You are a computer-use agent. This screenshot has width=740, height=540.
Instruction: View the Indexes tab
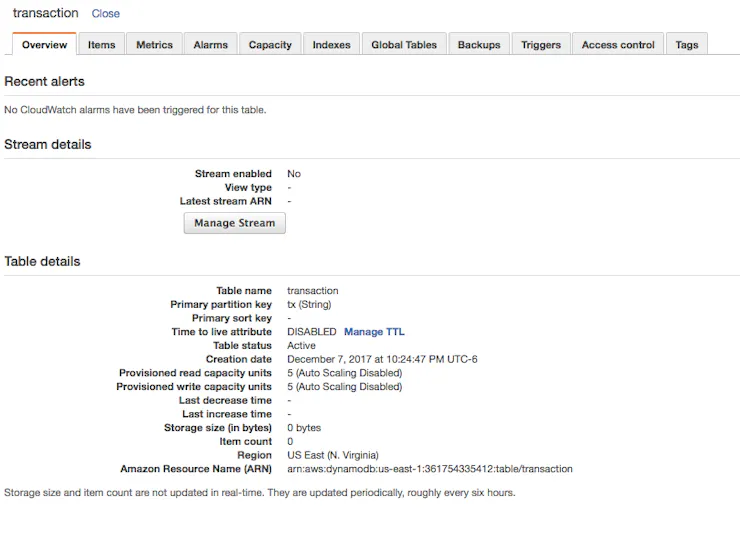tap(331, 44)
